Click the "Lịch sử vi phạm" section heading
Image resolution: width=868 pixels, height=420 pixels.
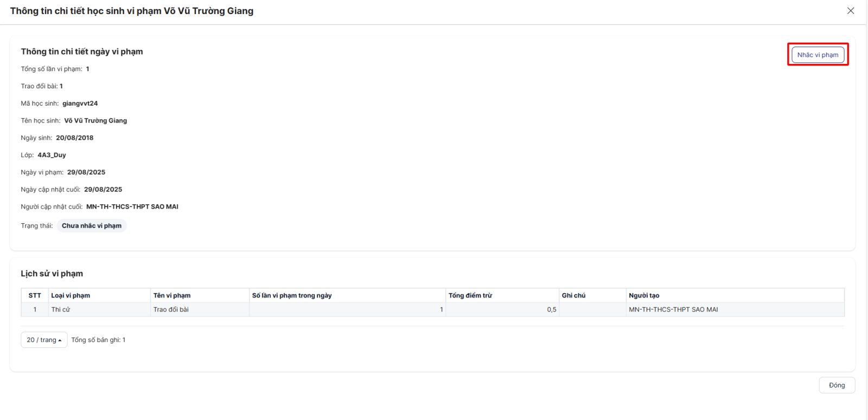[x=52, y=274]
